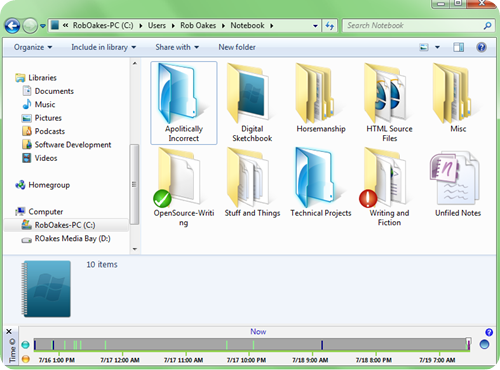Image resolution: width=500 pixels, height=370 pixels.
Task: Select Podcasts library in navigation pane
Action: pos(43,131)
